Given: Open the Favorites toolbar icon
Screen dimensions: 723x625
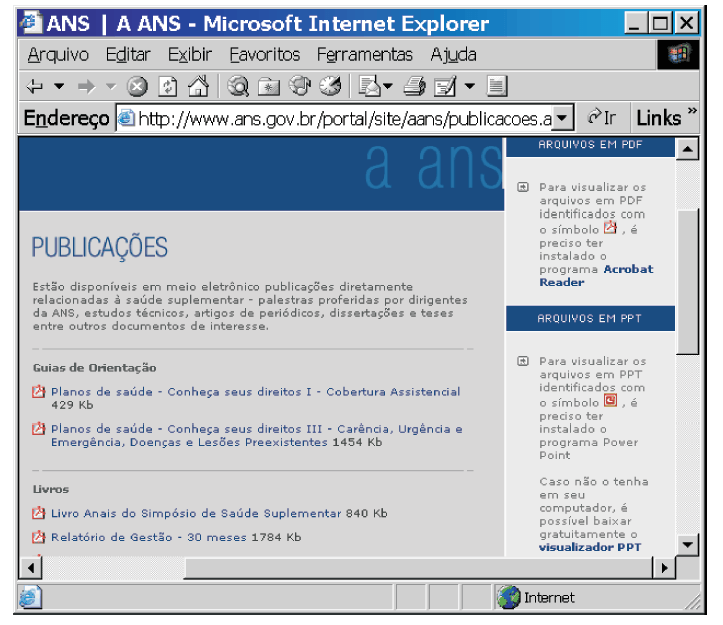Looking at the screenshot, I should point(269,87).
